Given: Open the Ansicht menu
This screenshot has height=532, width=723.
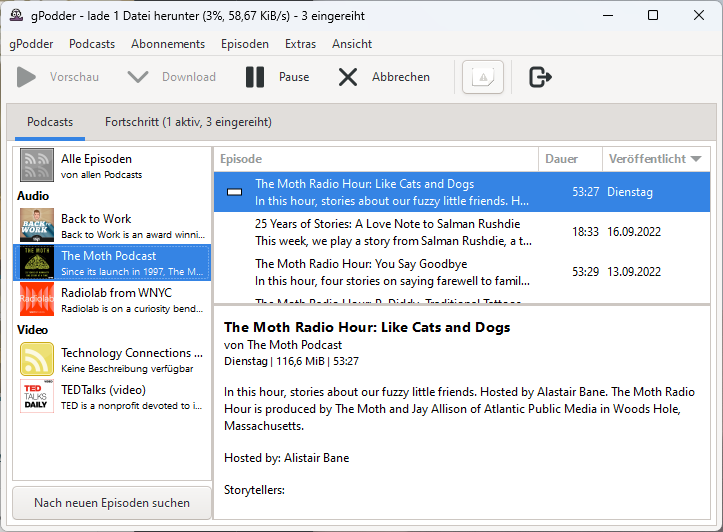Looking at the screenshot, I should [352, 44].
